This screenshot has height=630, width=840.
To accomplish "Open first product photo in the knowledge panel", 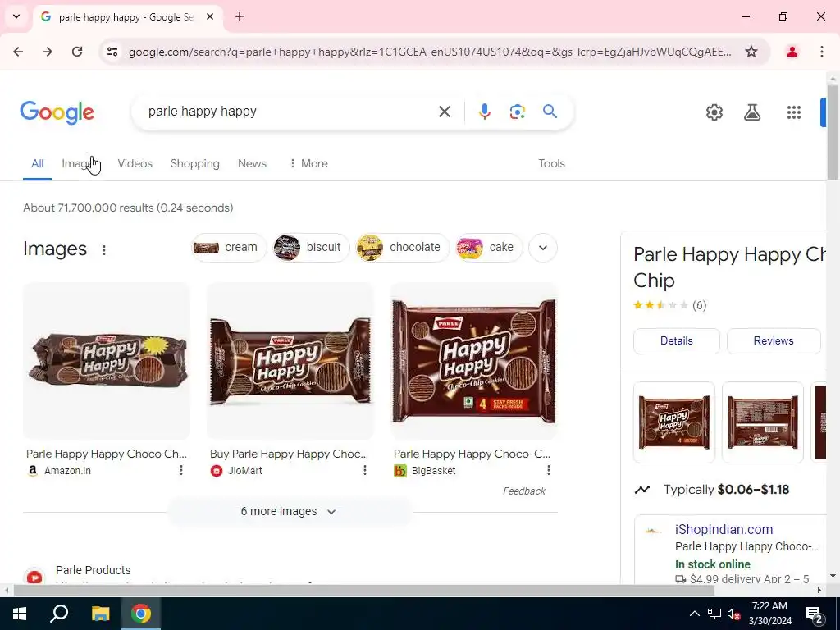I will click(x=674, y=422).
